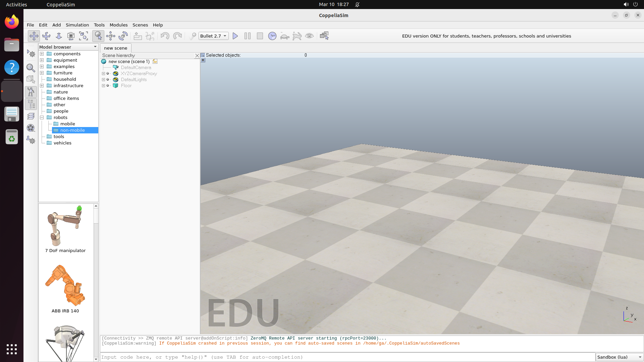The width and height of the screenshot is (644, 362).
Task: Activate the camera rotate tool
Action: (x=46, y=36)
